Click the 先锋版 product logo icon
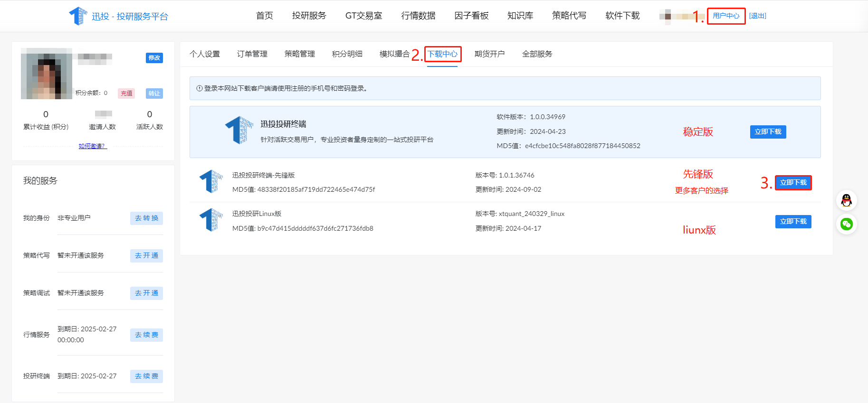The width and height of the screenshot is (868, 403). [211, 181]
